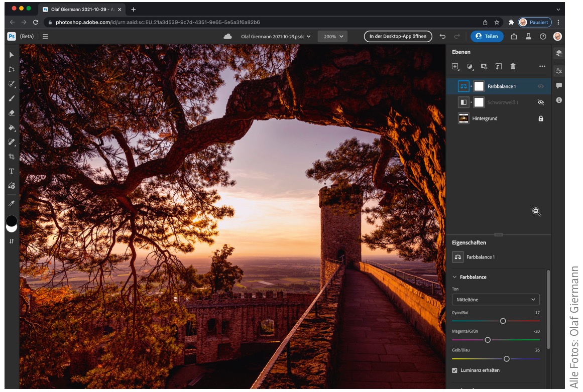Click In der Desktop-App öffnen button
Screen dimensions: 583x392
(x=398, y=37)
